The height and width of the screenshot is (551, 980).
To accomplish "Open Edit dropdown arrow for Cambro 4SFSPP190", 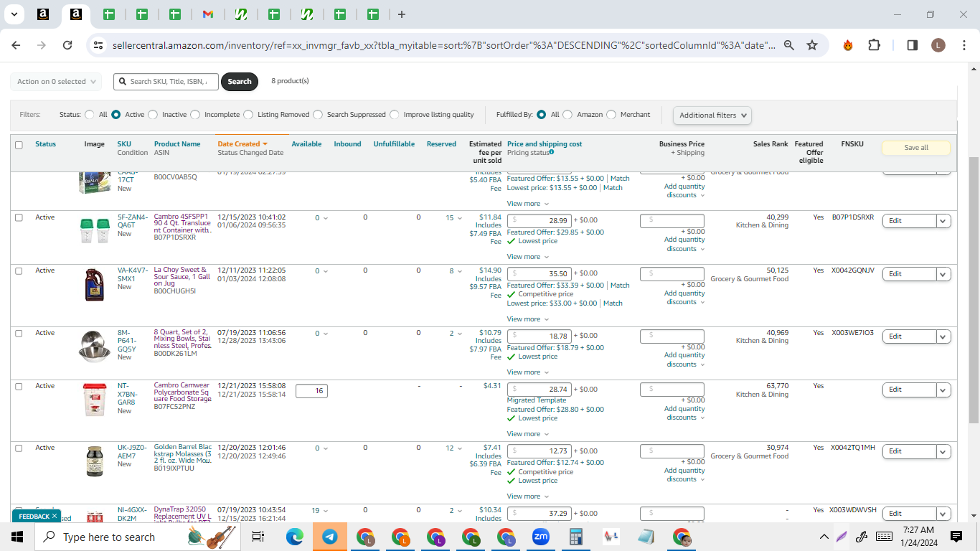I will click(944, 221).
